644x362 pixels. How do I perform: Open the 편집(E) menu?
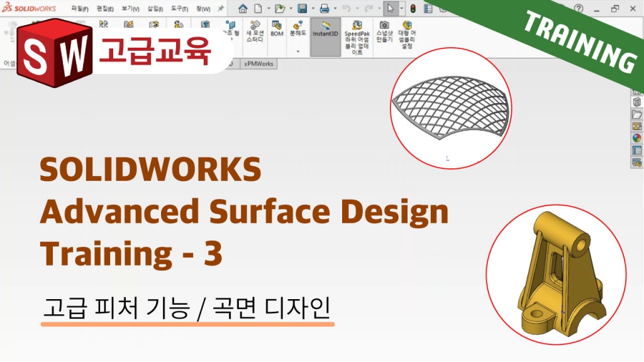tap(105, 9)
